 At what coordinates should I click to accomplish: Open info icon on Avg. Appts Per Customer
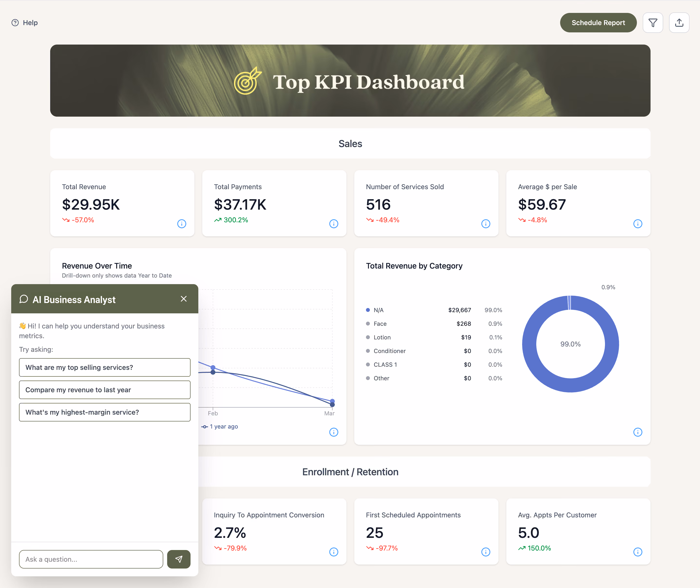(x=638, y=552)
